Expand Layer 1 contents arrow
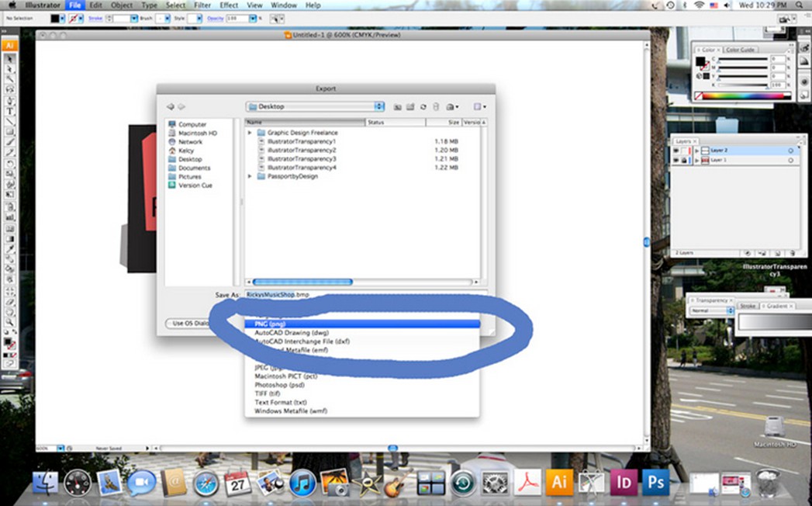 pos(696,160)
